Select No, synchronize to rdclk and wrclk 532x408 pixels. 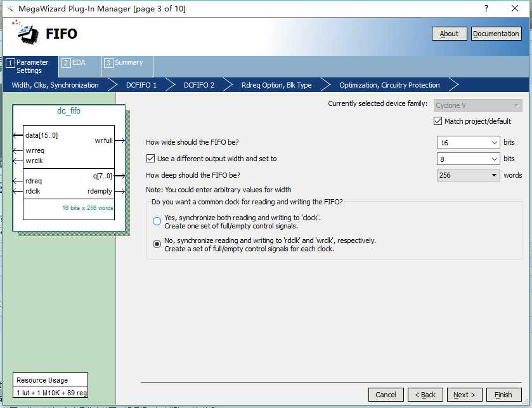click(x=157, y=244)
